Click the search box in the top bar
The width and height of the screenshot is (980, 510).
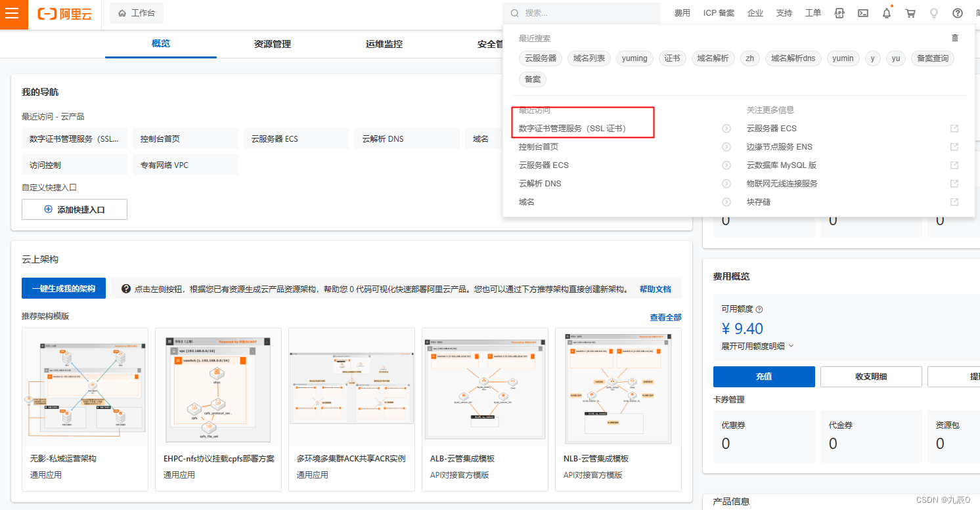(x=581, y=13)
